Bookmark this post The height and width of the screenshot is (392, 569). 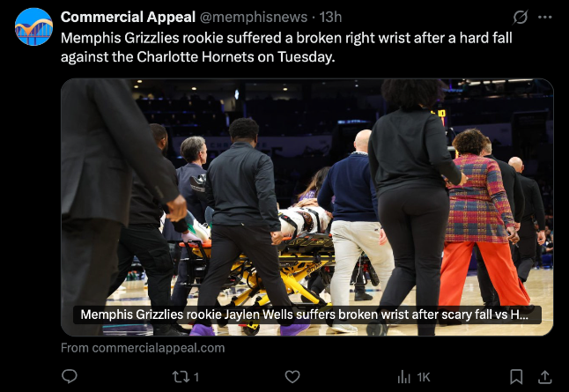coord(516,377)
